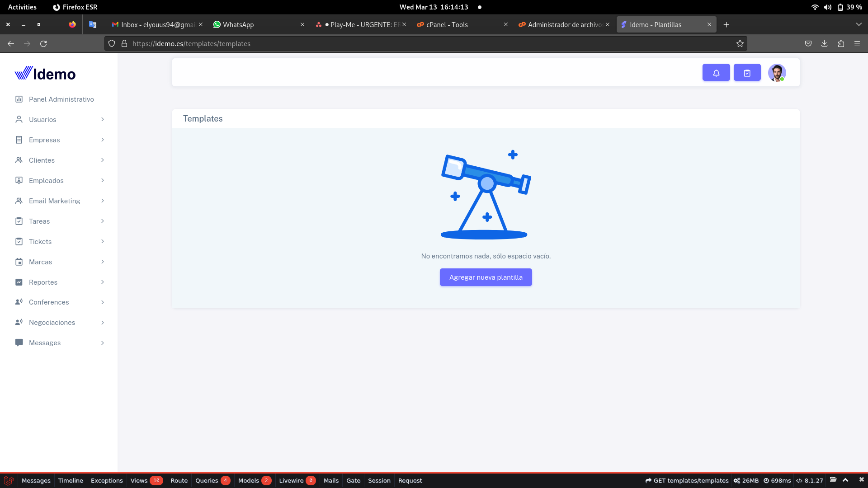Open the Queries debugbar tab
The image size is (868, 488).
[x=207, y=481]
